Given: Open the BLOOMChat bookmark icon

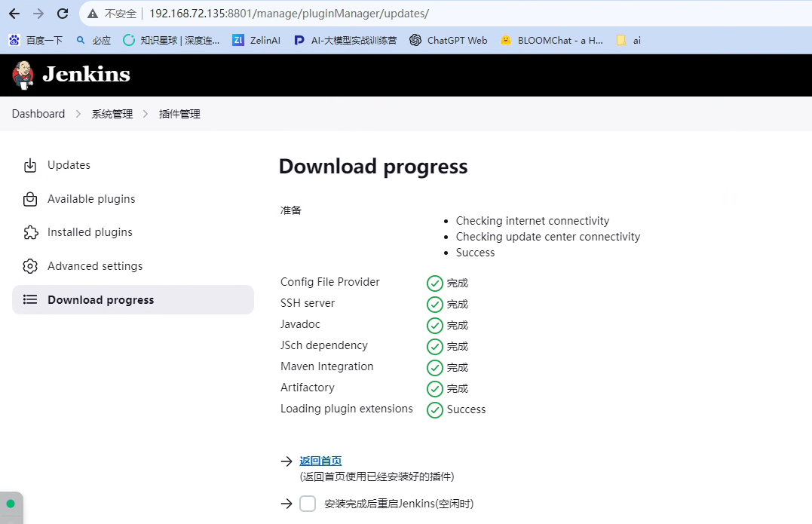Looking at the screenshot, I should tap(504, 40).
